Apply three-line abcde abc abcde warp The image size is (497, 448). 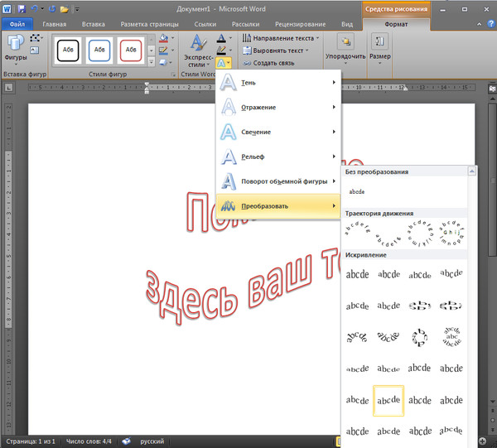(x=451, y=337)
